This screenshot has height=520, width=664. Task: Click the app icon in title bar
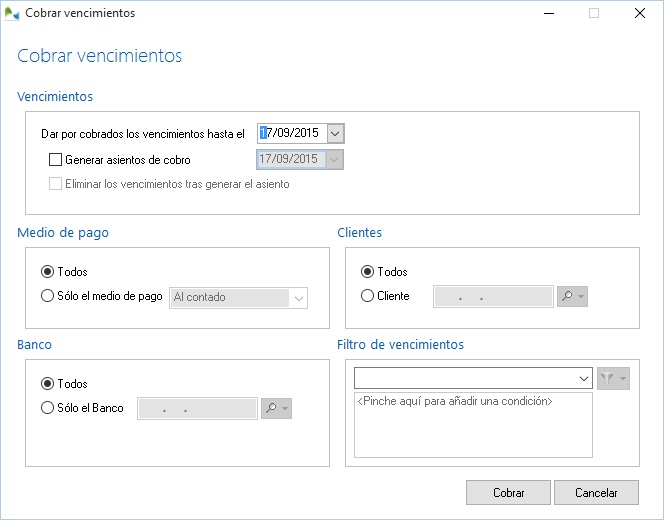pos(11,14)
